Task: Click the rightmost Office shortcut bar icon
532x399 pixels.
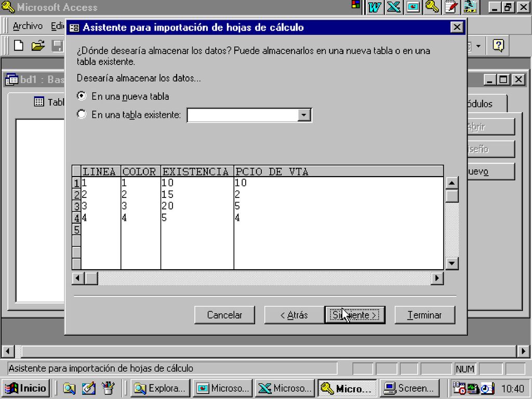Action: pos(471,7)
